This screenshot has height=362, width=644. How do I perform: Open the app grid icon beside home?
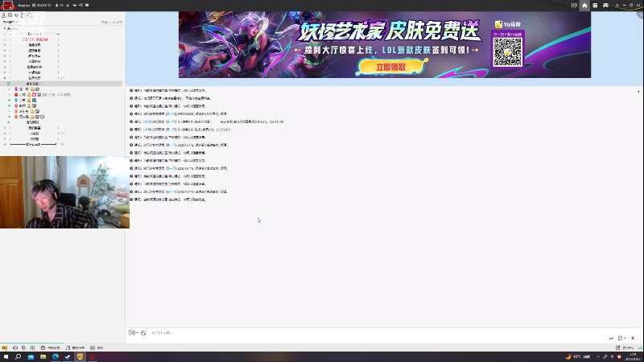tap(595, 6)
